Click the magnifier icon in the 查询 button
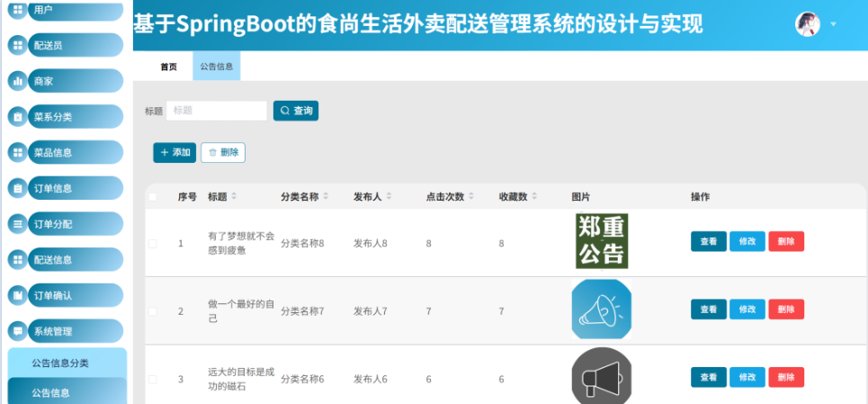This screenshot has height=404, width=868. point(285,111)
